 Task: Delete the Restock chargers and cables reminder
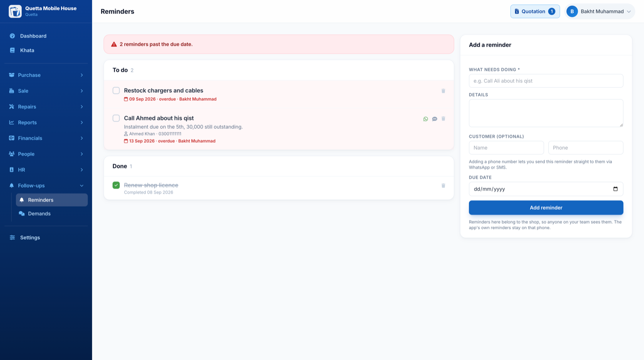[x=443, y=91]
